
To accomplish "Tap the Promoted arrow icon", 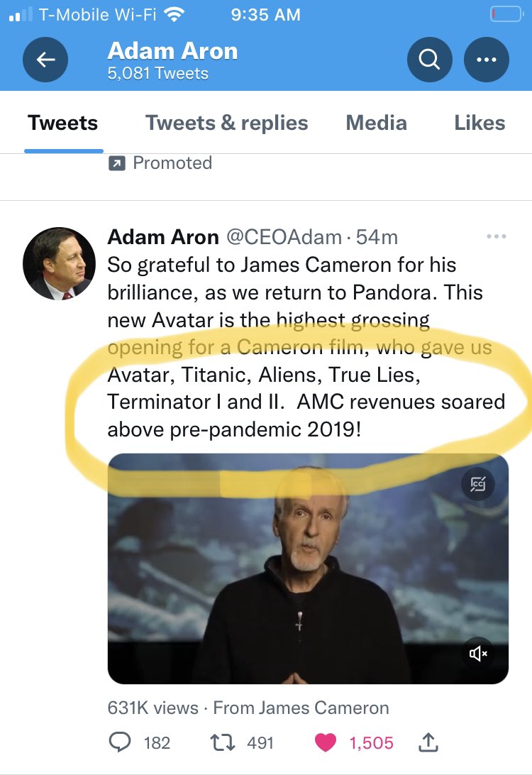I will tap(118, 163).
